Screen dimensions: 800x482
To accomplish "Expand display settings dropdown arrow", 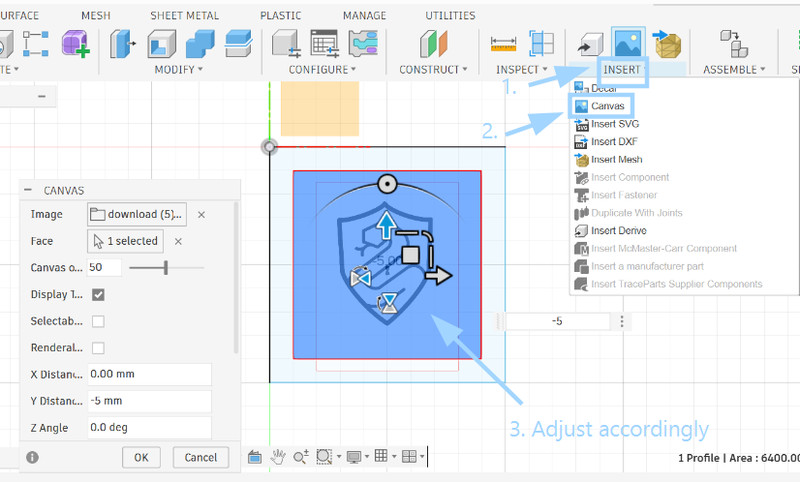I will tap(366, 456).
